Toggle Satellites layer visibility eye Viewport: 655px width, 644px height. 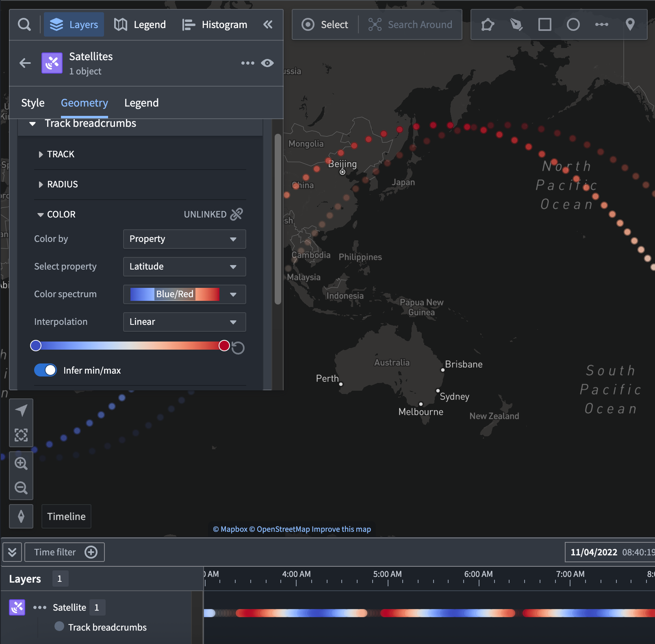pyautogui.click(x=267, y=63)
